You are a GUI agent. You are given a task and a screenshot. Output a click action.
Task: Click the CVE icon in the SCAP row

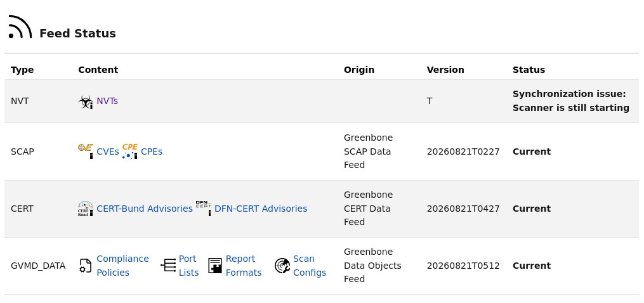[x=86, y=151]
